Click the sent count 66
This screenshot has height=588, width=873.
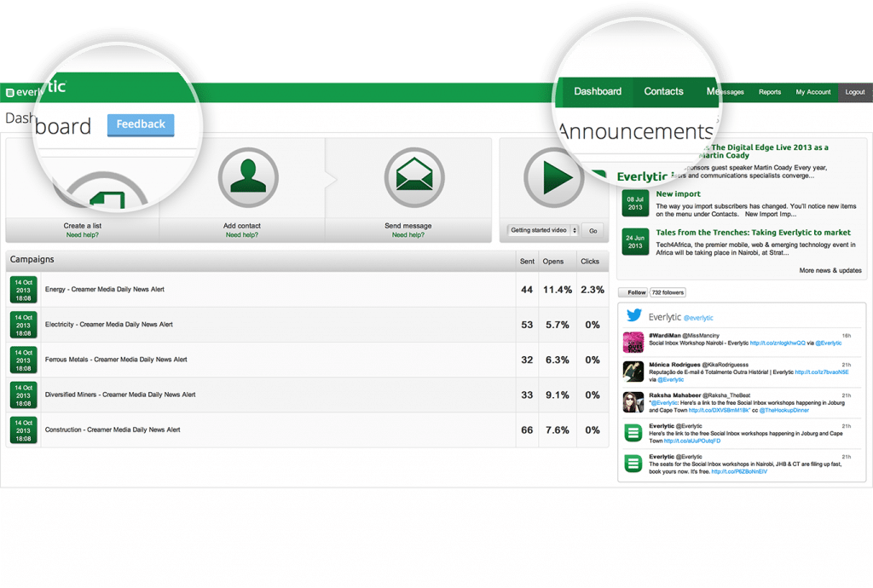[x=527, y=430]
